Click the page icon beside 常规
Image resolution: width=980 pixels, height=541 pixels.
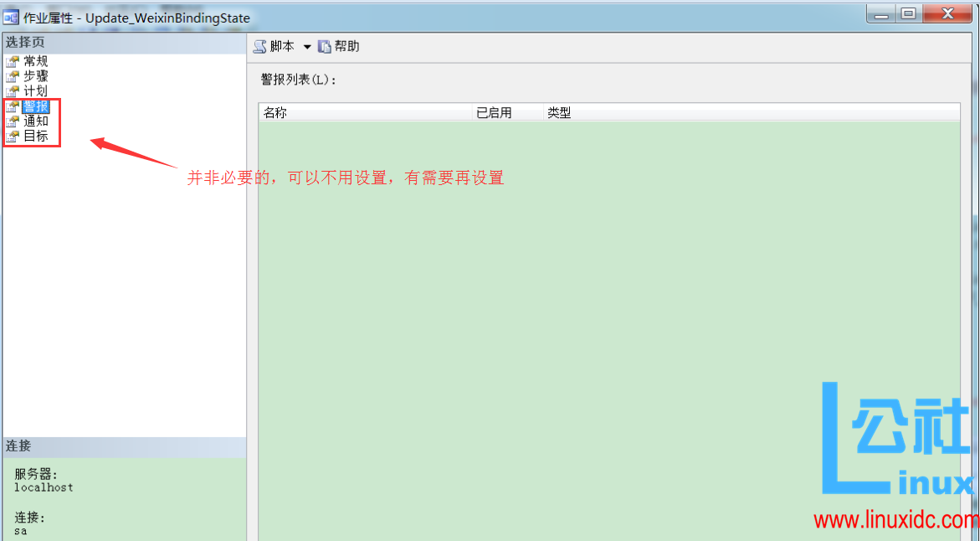click(13, 60)
